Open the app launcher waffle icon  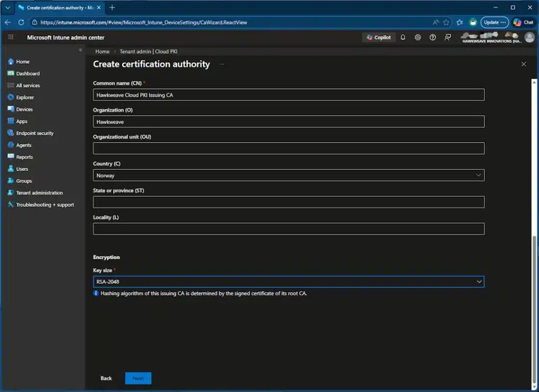[11, 37]
